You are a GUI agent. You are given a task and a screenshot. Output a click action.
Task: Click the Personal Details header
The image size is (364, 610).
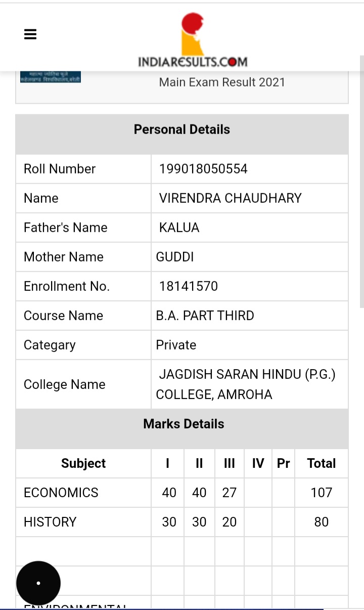(182, 129)
